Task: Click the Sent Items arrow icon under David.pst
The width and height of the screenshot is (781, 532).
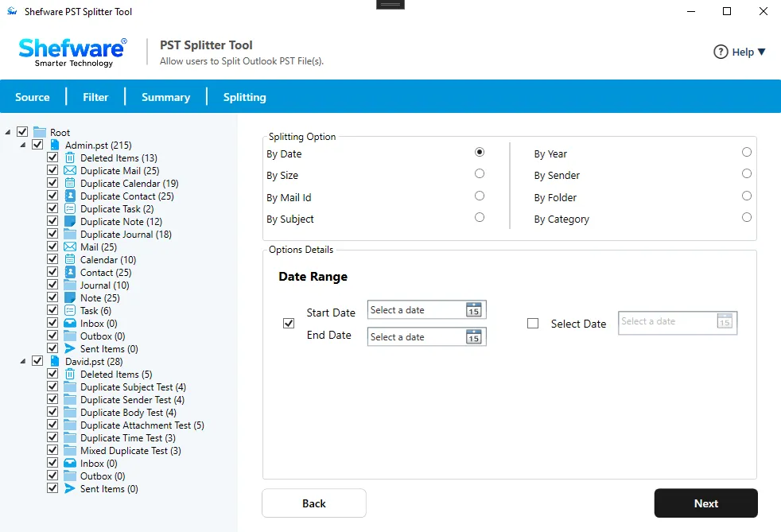Action: coord(70,489)
